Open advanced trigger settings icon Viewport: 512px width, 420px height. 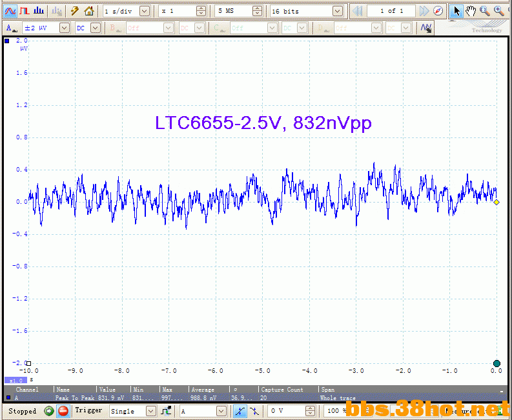tap(167, 411)
